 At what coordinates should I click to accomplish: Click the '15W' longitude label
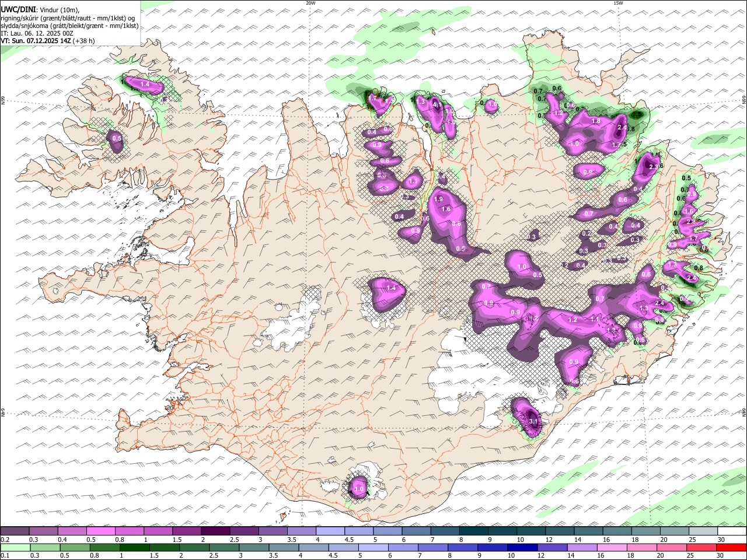point(618,3)
